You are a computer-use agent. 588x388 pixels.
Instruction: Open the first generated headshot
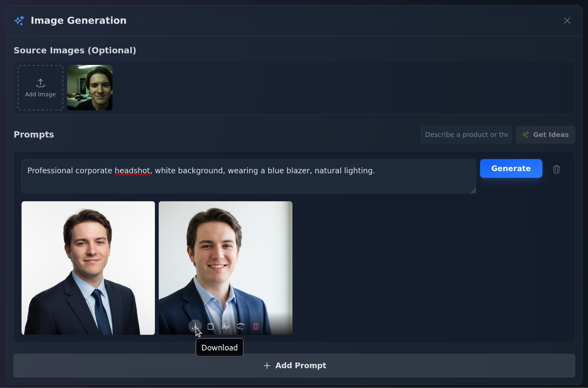click(88, 258)
